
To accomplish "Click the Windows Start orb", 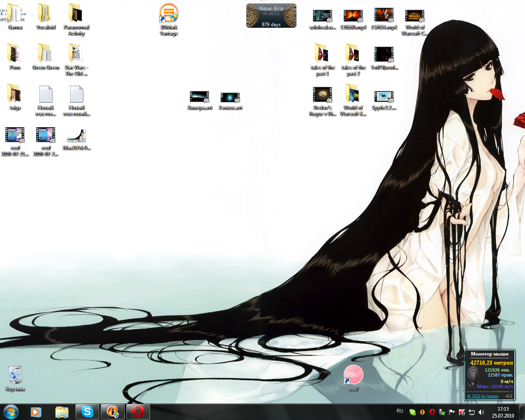I will coord(11,412).
